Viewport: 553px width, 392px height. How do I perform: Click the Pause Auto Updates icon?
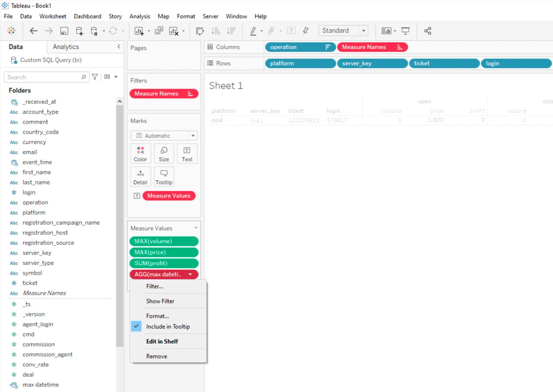(x=94, y=31)
